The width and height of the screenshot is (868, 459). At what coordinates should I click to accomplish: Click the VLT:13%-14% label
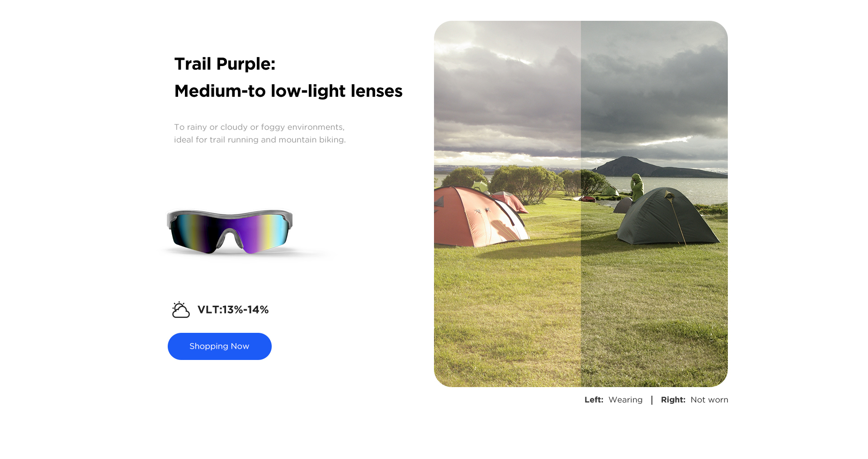point(233,310)
